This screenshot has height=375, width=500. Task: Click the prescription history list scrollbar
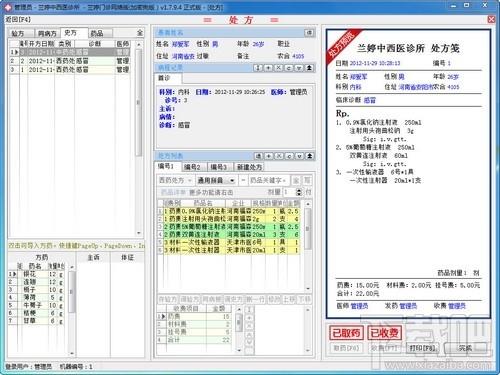click(x=139, y=138)
